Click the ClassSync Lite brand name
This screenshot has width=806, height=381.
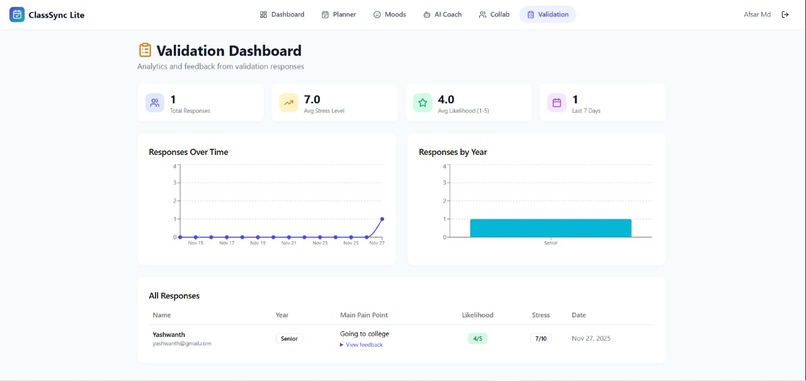click(x=57, y=15)
